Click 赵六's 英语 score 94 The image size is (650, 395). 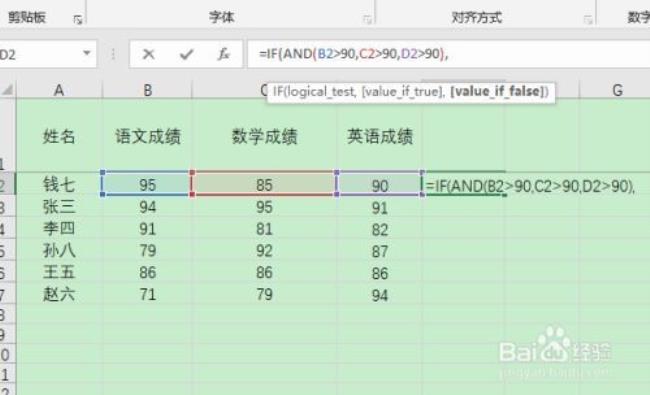coord(379,295)
